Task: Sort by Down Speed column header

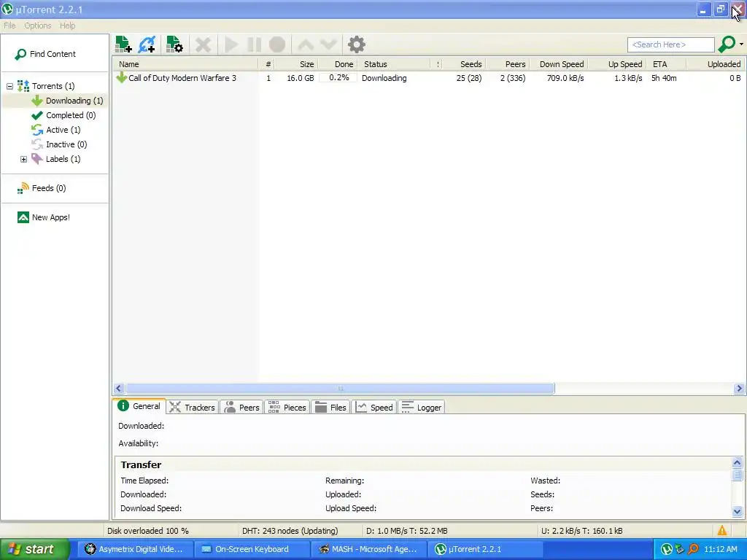Action: 558,64
